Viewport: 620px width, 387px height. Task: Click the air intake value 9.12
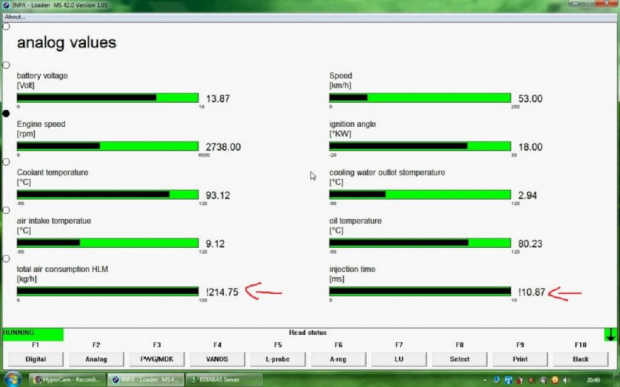coord(215,244)
